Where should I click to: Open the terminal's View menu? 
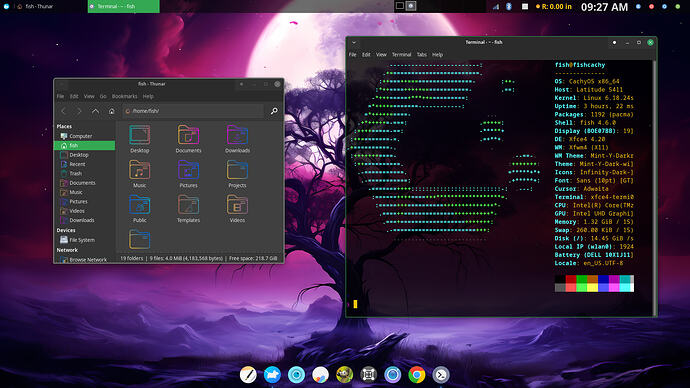click(x=381, y=55)
